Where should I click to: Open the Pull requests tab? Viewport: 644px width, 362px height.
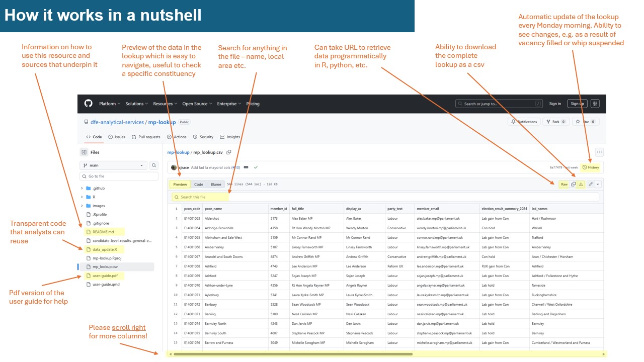(x=146, y=137)
